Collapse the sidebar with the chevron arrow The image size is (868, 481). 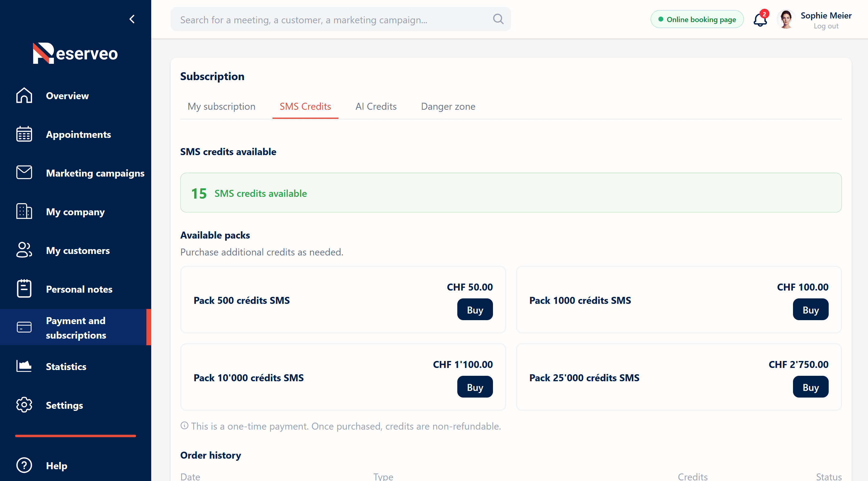(x=132, y=19)
